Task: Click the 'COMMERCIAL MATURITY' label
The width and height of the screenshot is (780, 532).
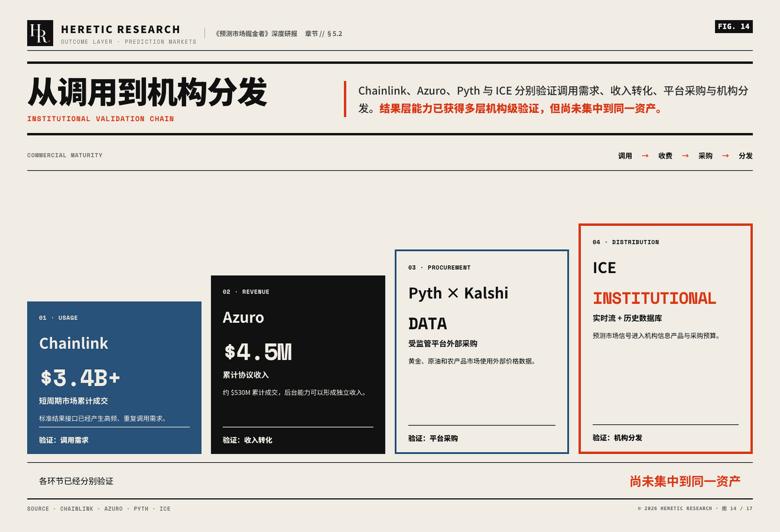Action: point(65,155)
